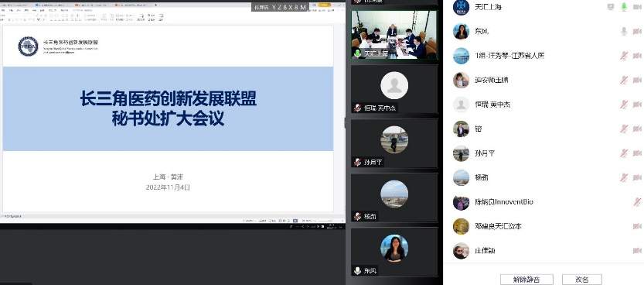Click 东风's microphone icon in participant list
644x285 pixels.
click(625, 31)
